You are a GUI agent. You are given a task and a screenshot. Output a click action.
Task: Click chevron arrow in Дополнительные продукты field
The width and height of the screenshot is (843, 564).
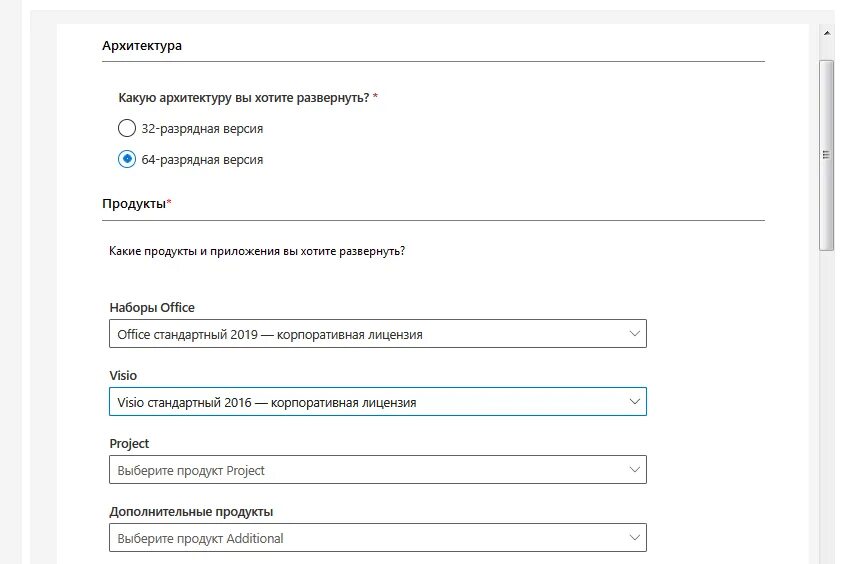634,538
